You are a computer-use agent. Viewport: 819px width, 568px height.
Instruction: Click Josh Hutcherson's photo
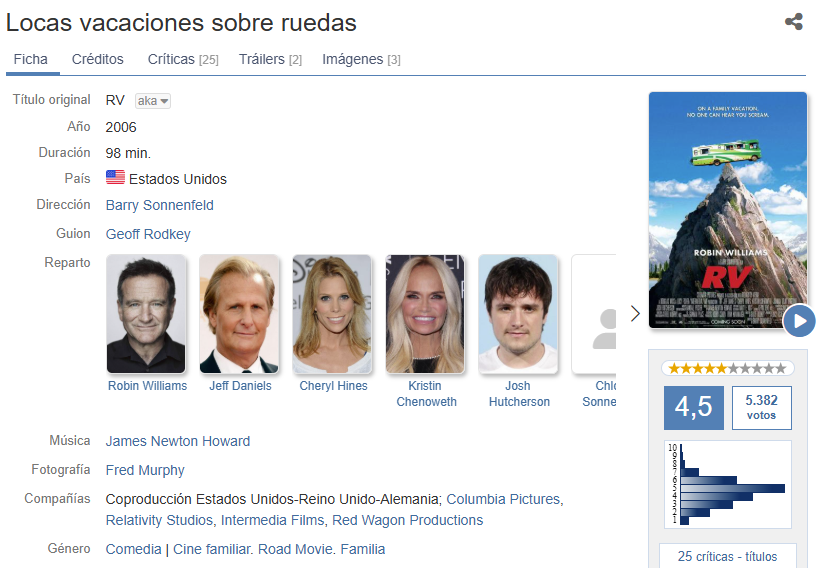pyautogui.click(x=518, y=314)
